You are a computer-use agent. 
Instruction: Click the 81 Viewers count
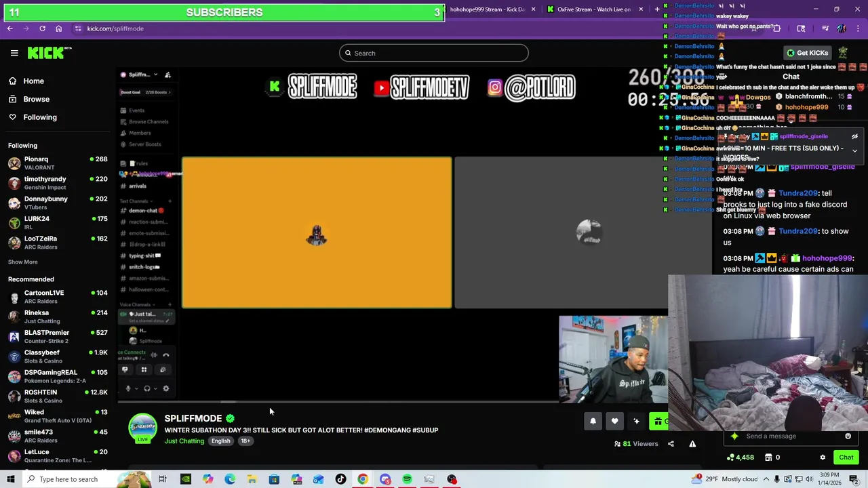click(636, 444)
